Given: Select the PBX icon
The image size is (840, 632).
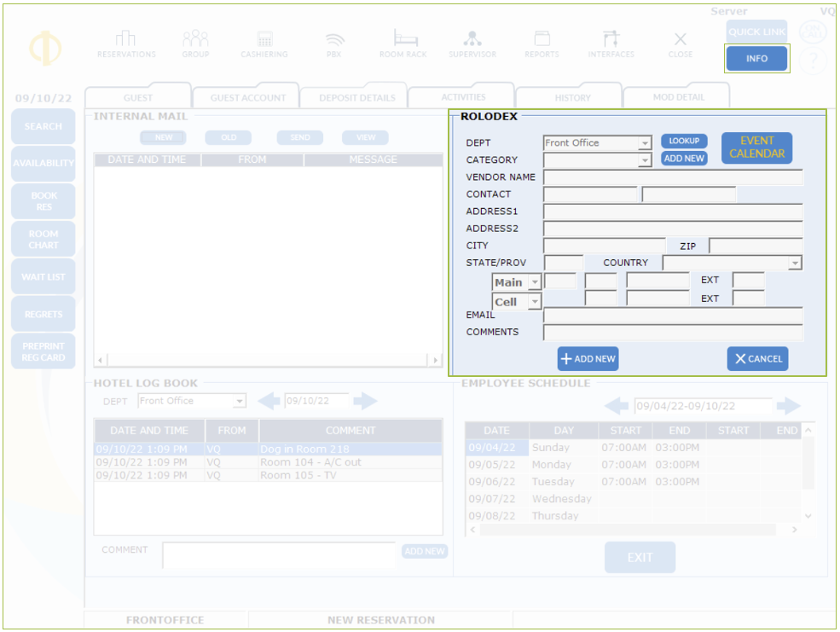Looking at the screenshot, I should coord(334,39).
